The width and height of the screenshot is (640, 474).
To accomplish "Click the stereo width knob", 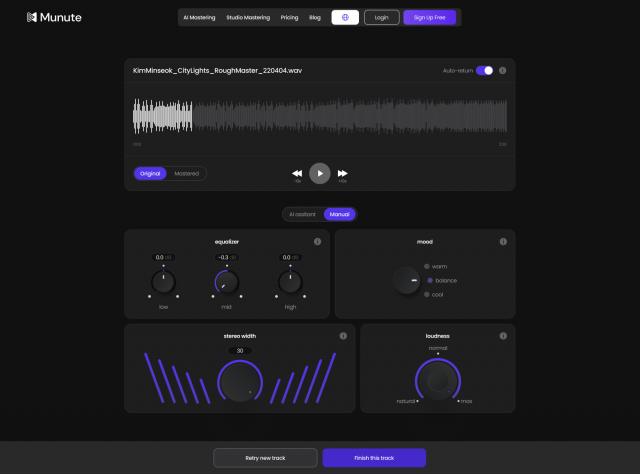I will pyautogui.click(x=239, y=382).
